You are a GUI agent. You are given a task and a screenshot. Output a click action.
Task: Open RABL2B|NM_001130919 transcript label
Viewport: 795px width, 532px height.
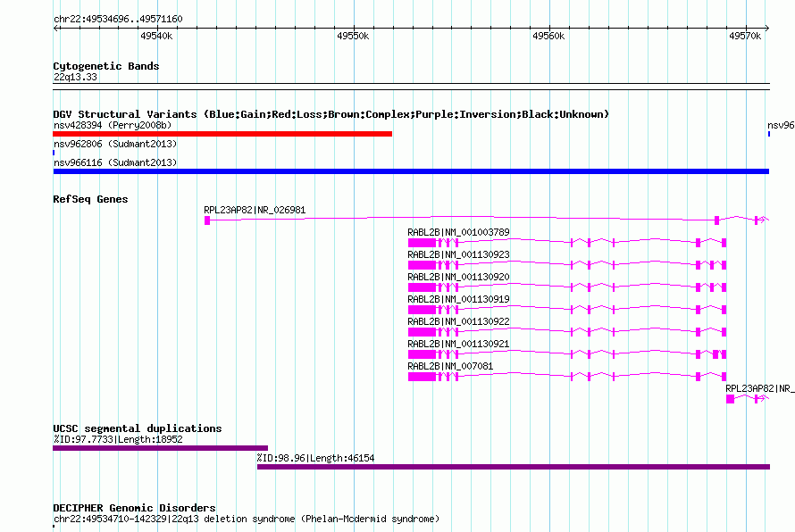[x=458, y=299]
